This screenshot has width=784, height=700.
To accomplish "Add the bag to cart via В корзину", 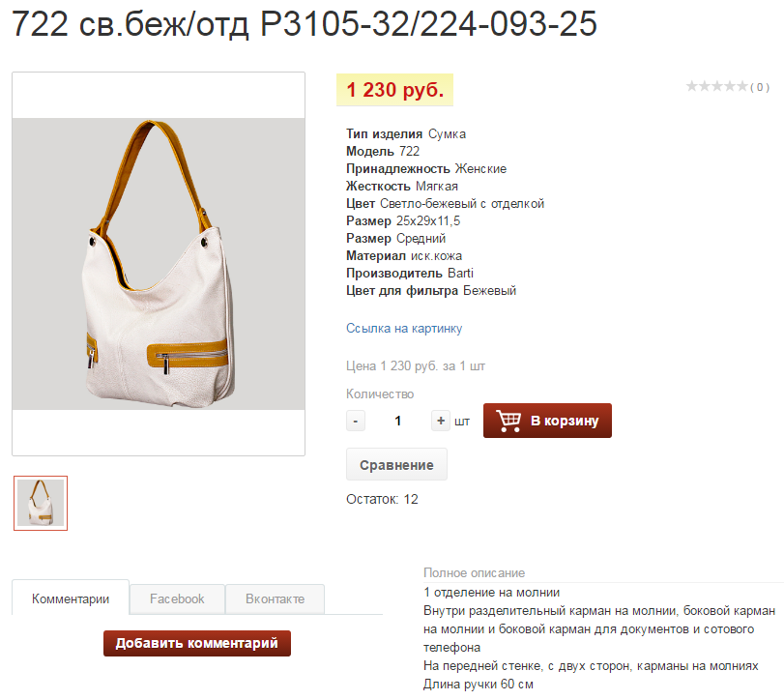I will (547, 421).
